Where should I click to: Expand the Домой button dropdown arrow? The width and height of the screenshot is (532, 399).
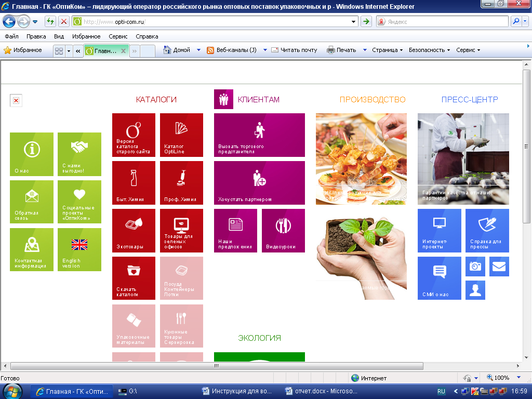pyautogui.click(x=199, y=50)
